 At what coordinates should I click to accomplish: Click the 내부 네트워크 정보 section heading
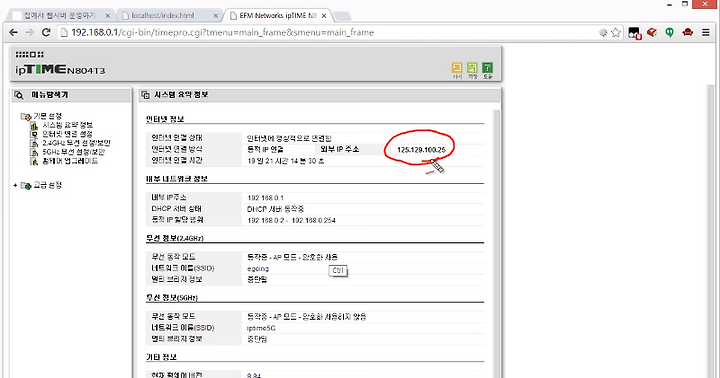(177, 179)
